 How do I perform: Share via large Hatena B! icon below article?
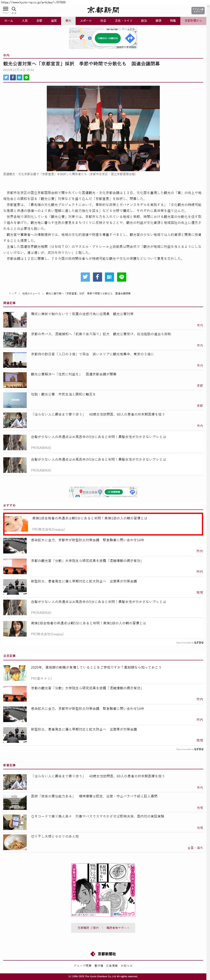[x=109, y=277]
